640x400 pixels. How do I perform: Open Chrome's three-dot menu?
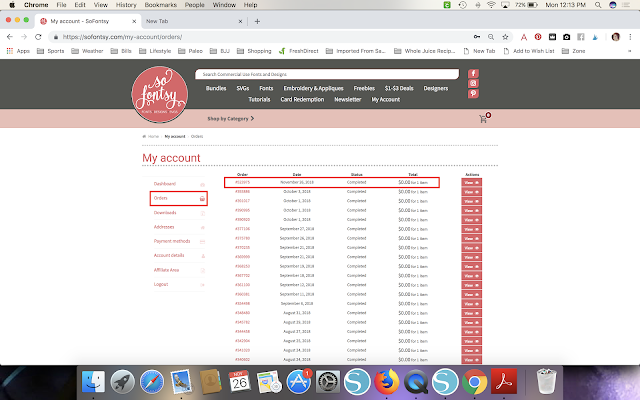coord(630,37)
